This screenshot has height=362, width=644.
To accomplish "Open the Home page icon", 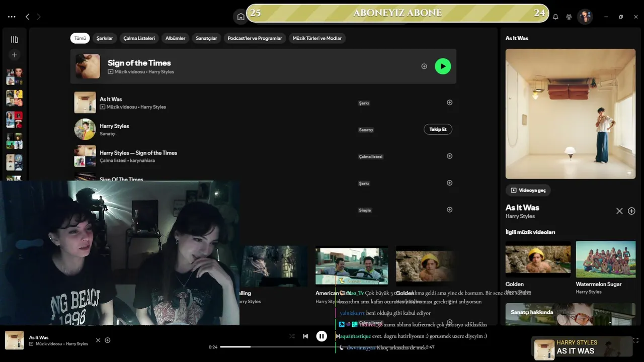I will [x=240, y=17].
